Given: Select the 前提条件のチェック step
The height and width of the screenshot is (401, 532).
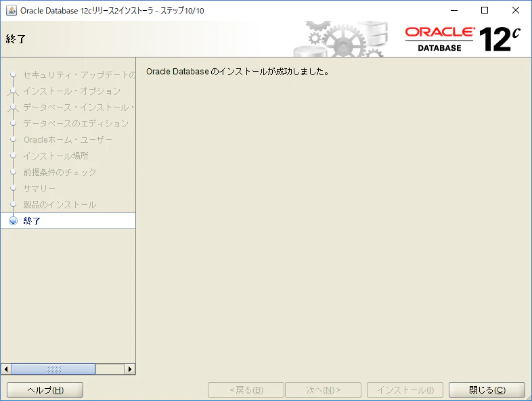Looking at the screenshot, I should [60, 172].
